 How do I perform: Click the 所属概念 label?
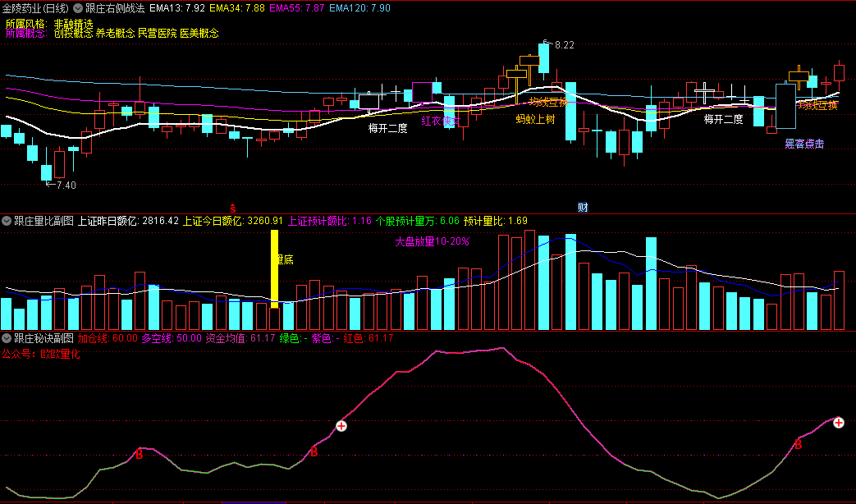pyautogui.click(x=26, y=34)
